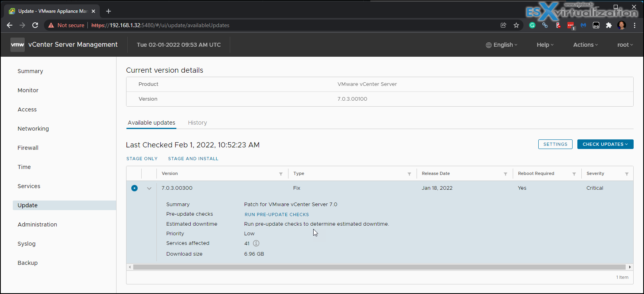The height and width of the screenshot is (294, 644).
Task: Bookmark page with the star icon
Action: coord(516,25)
